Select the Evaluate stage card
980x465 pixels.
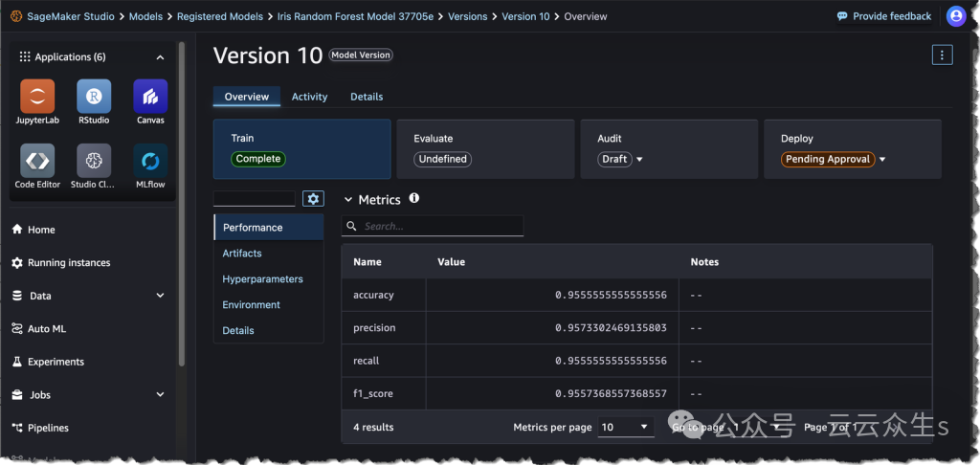click(x=485, y=149)
